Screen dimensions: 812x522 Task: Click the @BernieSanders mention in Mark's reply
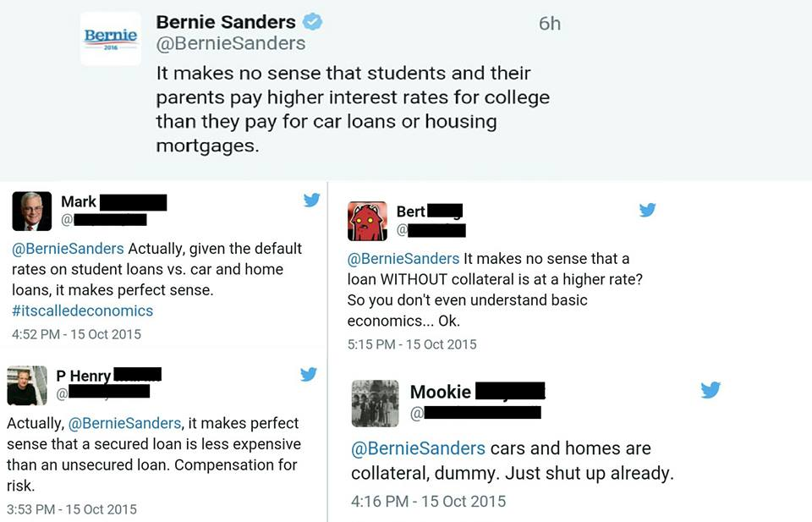(68, 249)
